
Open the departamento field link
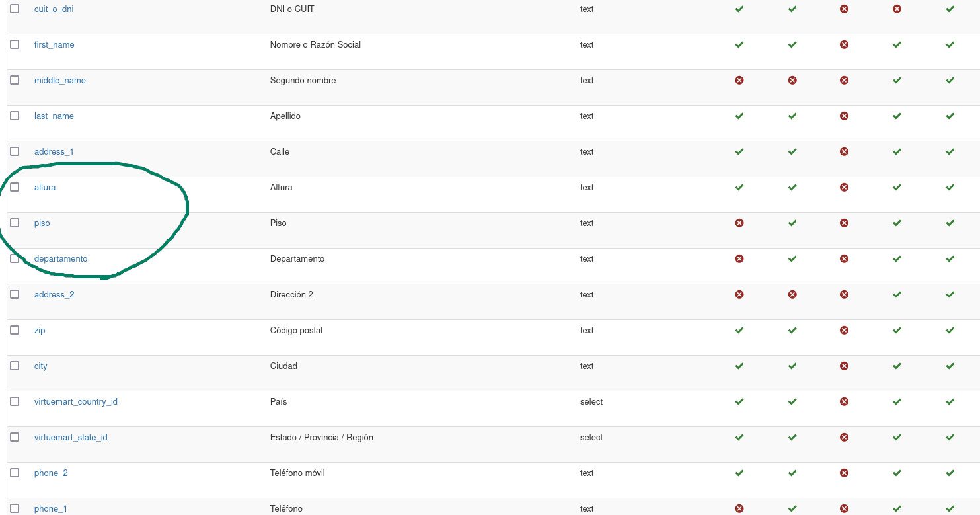61,258
